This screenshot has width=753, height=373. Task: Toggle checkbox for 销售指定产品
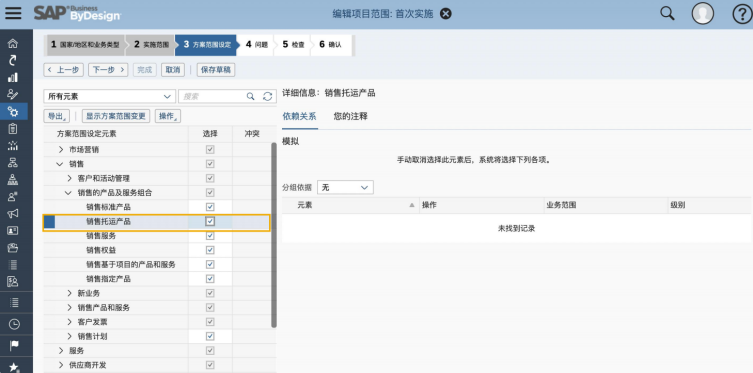210,279
